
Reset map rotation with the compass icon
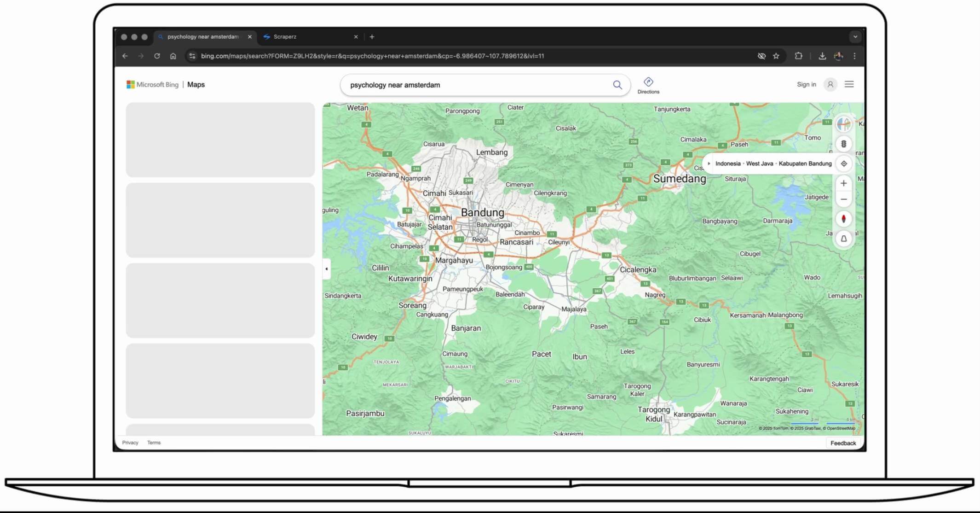coord(843,218)
